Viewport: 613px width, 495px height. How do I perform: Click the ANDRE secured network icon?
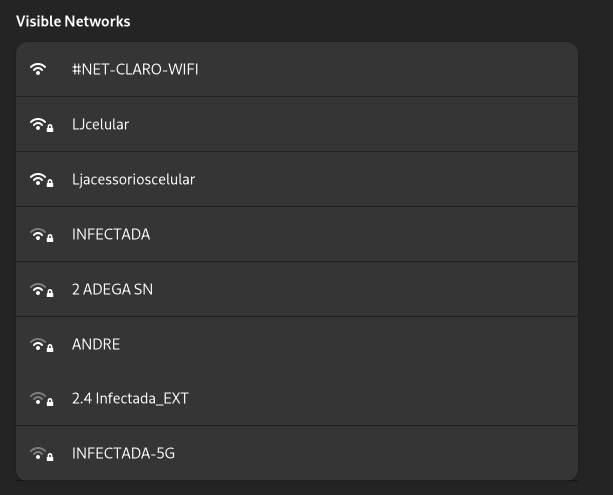point(41,345)
